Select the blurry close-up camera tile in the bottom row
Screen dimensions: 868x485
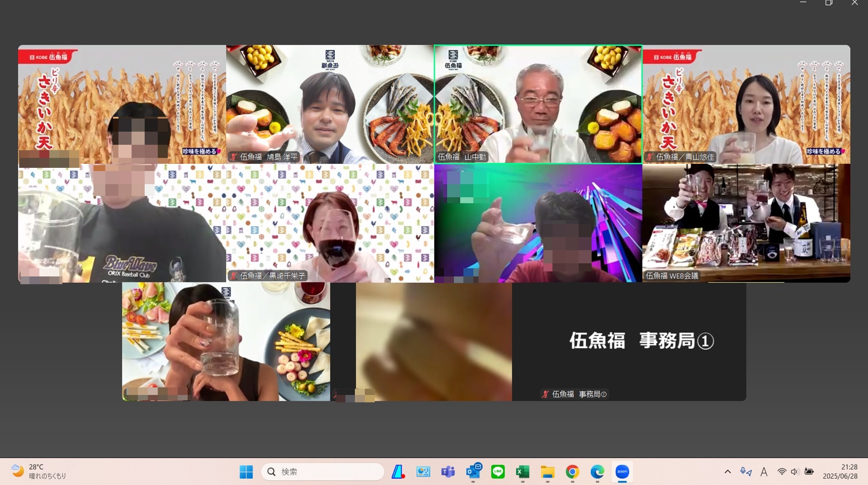(x=434, y=342)
